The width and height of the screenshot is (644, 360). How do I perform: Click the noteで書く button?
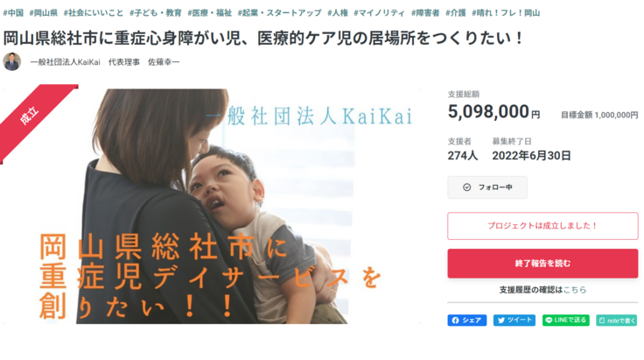point(617,320)
